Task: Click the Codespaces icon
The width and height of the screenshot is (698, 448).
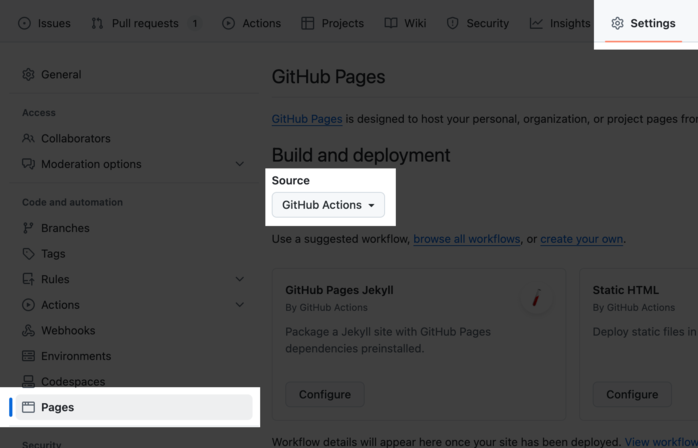Action: coord(28,382)
